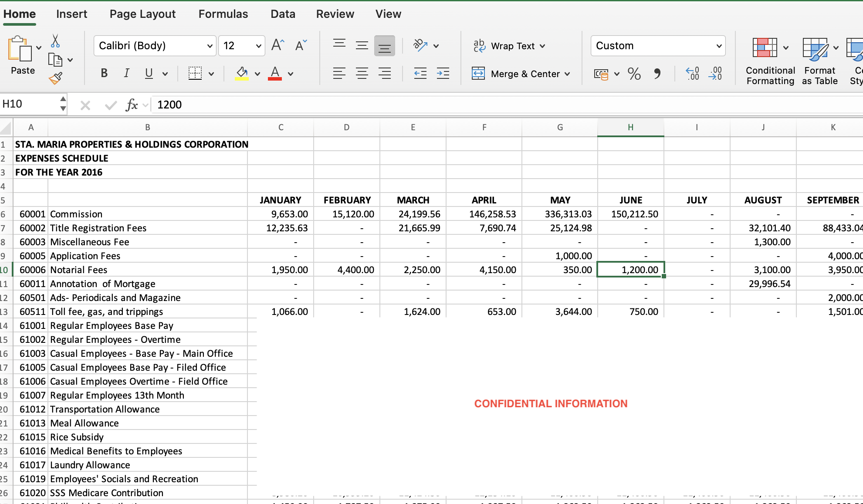Screen dimensions: 863x504
Task: Switch to the Formulas tab
Action: point(223,14)
